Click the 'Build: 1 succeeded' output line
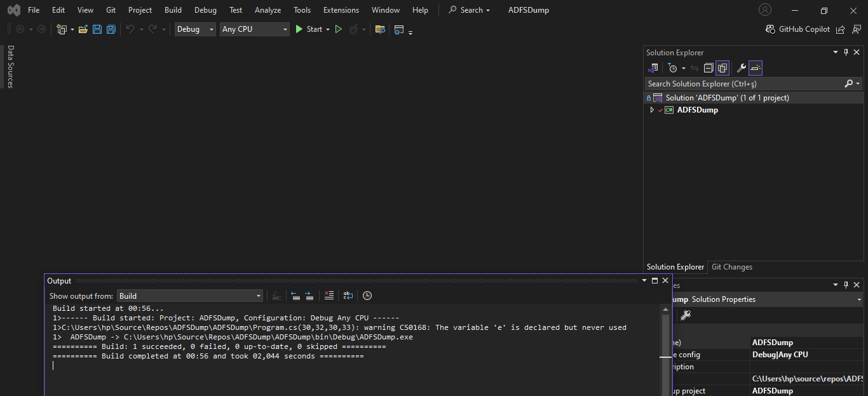Viewport: 868px width, 396px height. click(x=219, y=346)
